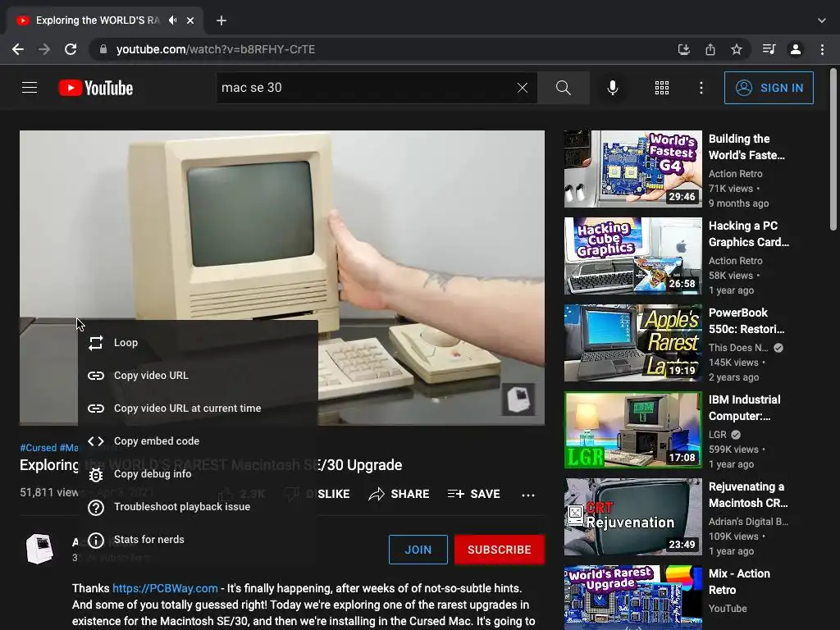Viewport: 840px width, 630px height.
Task: Open title IBM Industrial Computer:...
Action: [x=745, y=408]
